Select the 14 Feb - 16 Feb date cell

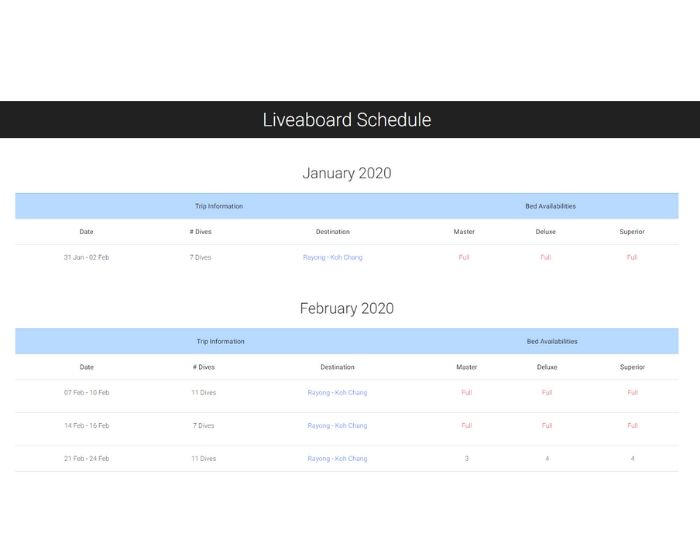click(x=87, y=426)
